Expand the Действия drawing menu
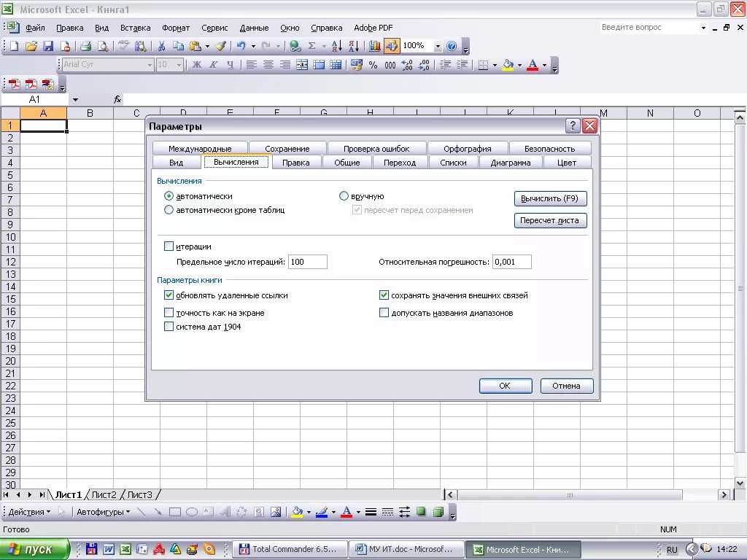747x560 pixels. pyautogui.click(x=29, y=512)
